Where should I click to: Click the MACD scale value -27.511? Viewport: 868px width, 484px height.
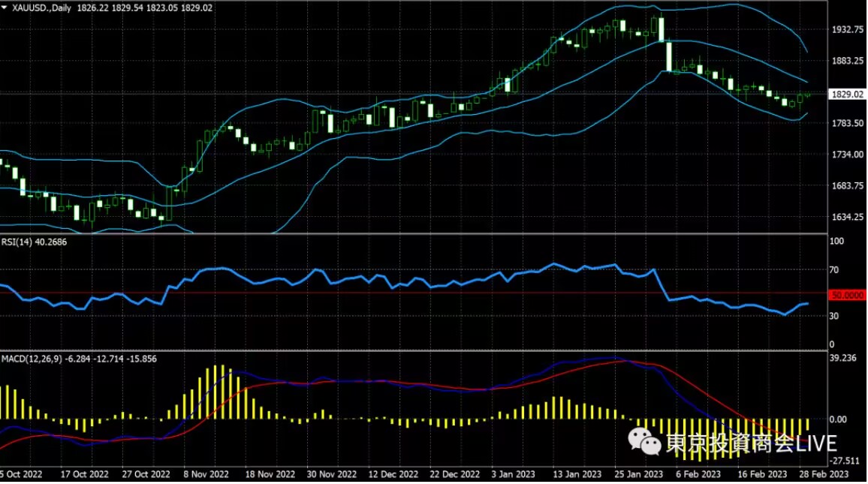point(845,461)
